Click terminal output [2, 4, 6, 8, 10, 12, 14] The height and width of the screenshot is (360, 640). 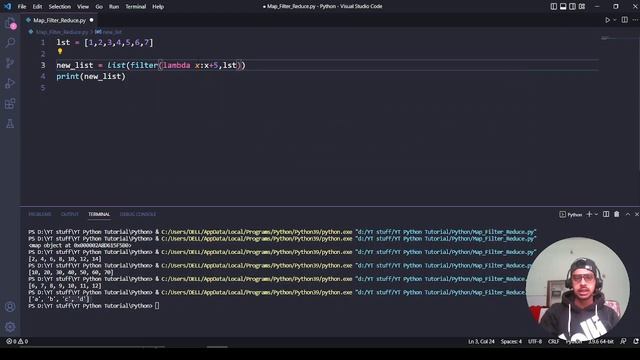[65, 259]
